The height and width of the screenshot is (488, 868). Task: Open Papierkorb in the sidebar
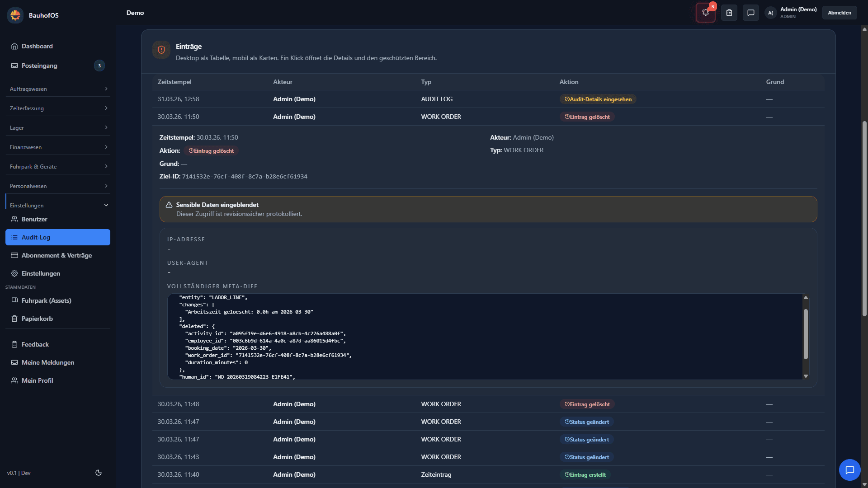tap(58, 319)
